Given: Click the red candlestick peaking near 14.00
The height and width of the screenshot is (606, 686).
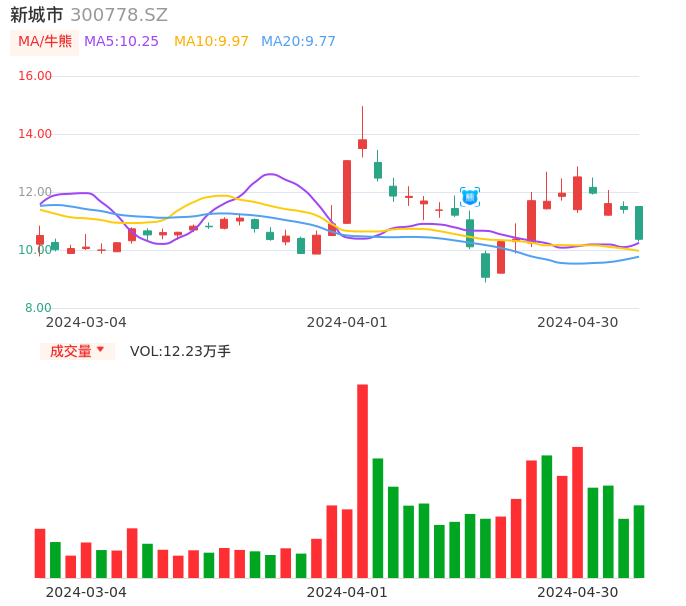Looking at the screenshot, I should click(x=362, y=144).
